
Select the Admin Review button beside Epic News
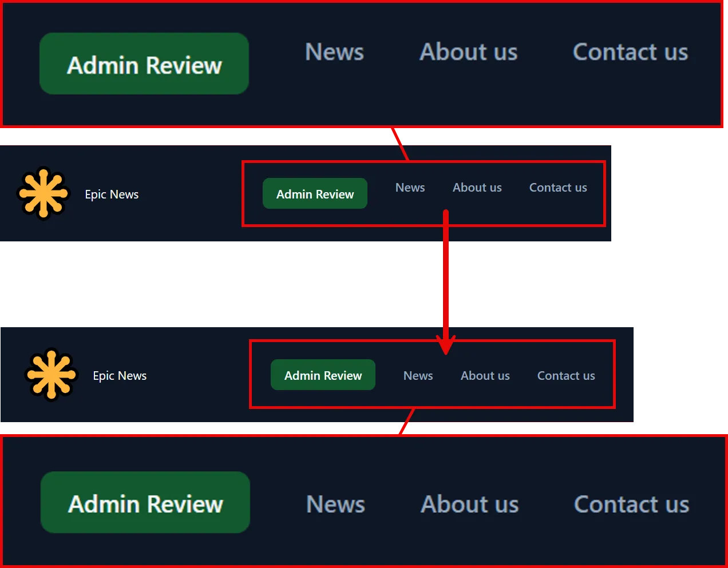pos(315,193)
